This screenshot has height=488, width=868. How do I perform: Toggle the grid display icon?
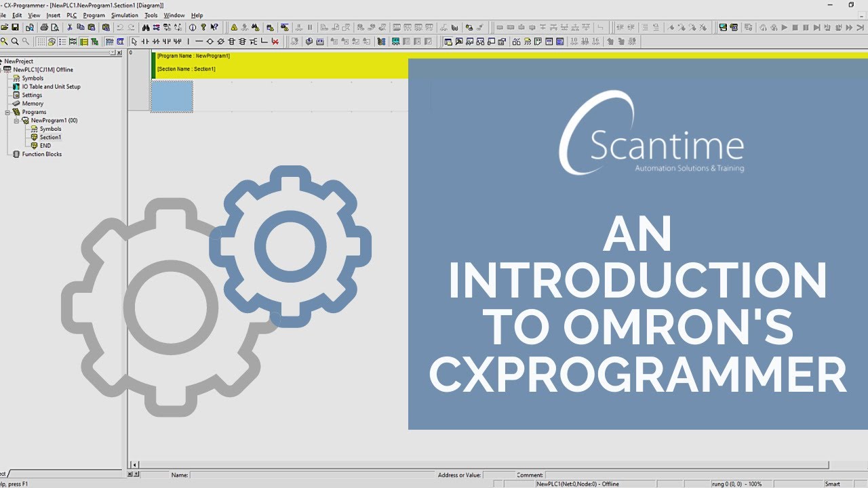[41, 41]
